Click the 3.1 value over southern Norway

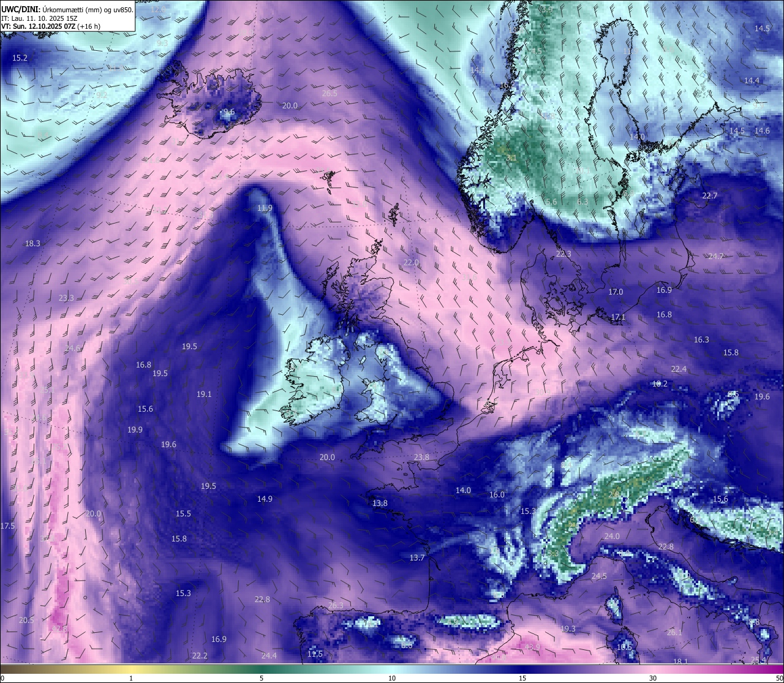511,158
